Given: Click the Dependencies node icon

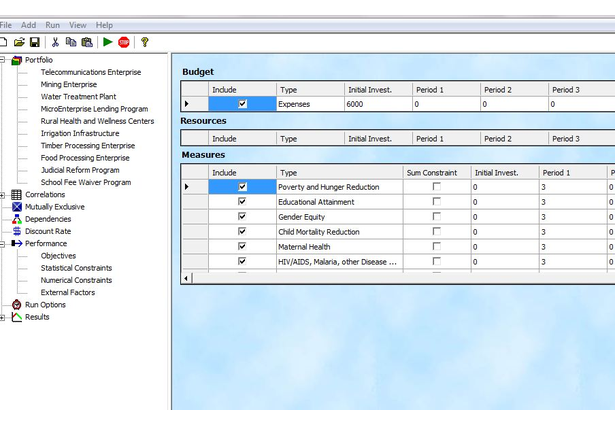Looking at the screenshot, I should [x=17, y=219].
